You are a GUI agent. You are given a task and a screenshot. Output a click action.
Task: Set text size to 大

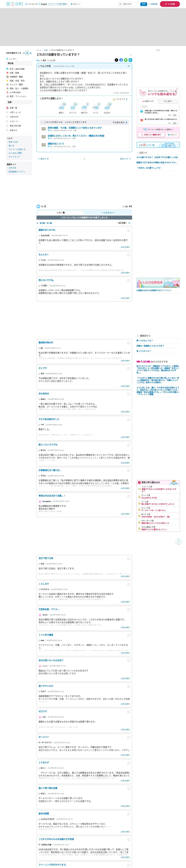[31, 53]
